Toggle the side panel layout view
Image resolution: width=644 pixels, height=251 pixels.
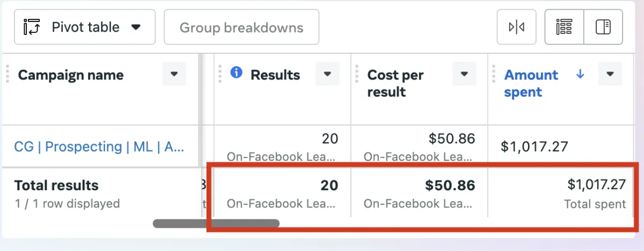click(603, 27)
